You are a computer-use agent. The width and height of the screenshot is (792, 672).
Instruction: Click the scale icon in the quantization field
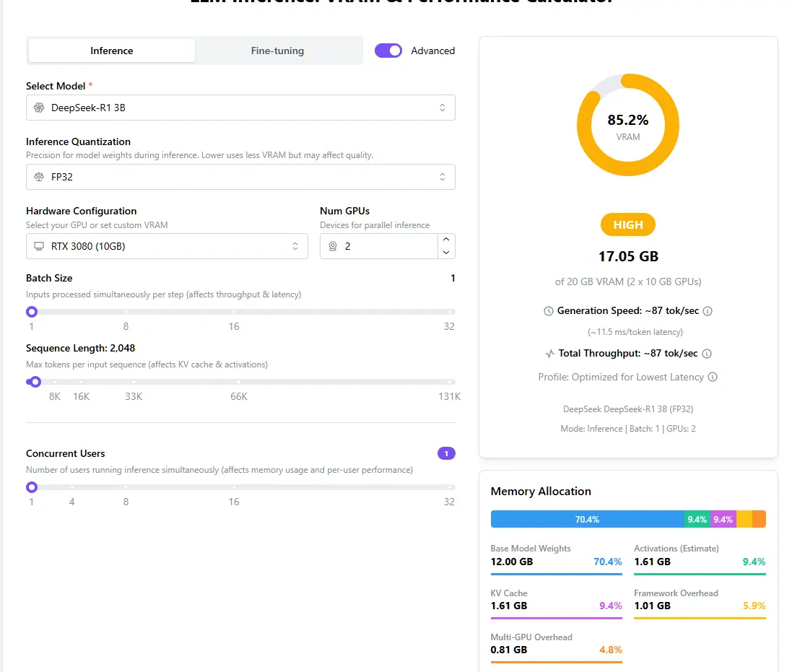(39, 177)
